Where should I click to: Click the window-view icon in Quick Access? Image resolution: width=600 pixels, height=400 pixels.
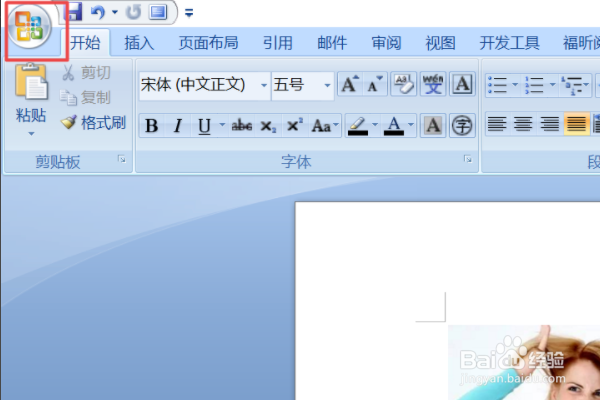[158, 12]
